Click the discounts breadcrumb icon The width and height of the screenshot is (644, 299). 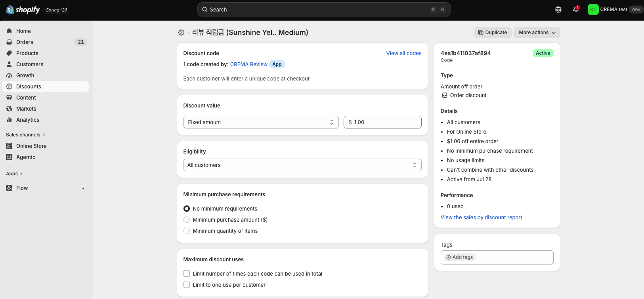click(181, 33)
